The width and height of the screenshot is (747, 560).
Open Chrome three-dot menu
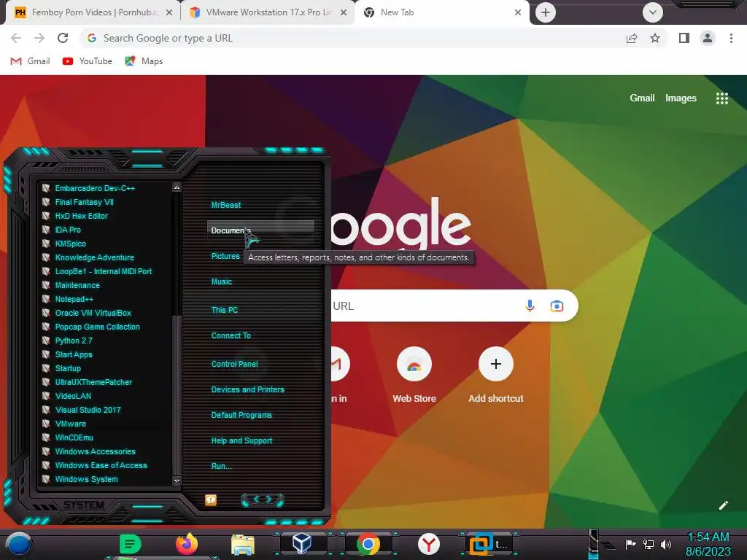pos(731,38)
